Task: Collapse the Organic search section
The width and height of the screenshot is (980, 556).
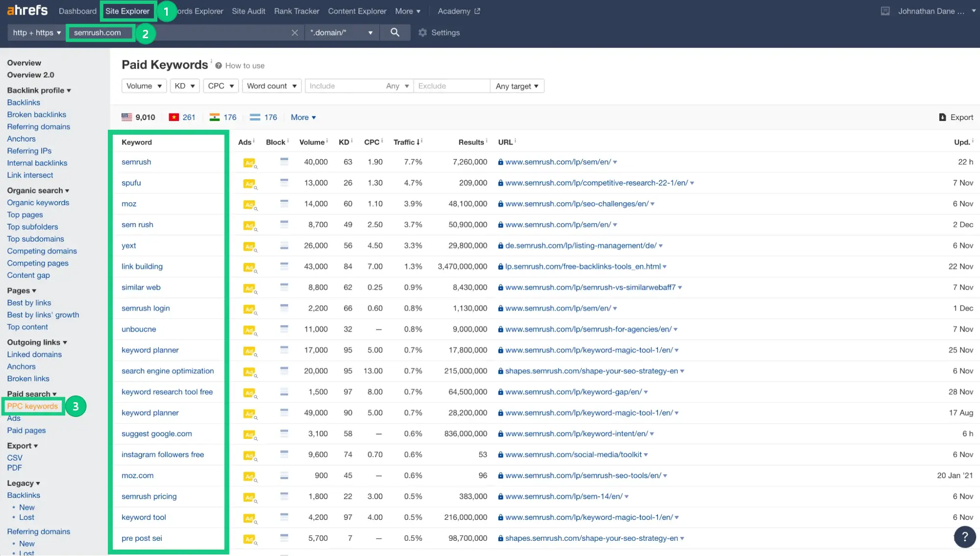Action: click(x=38, y=191)
